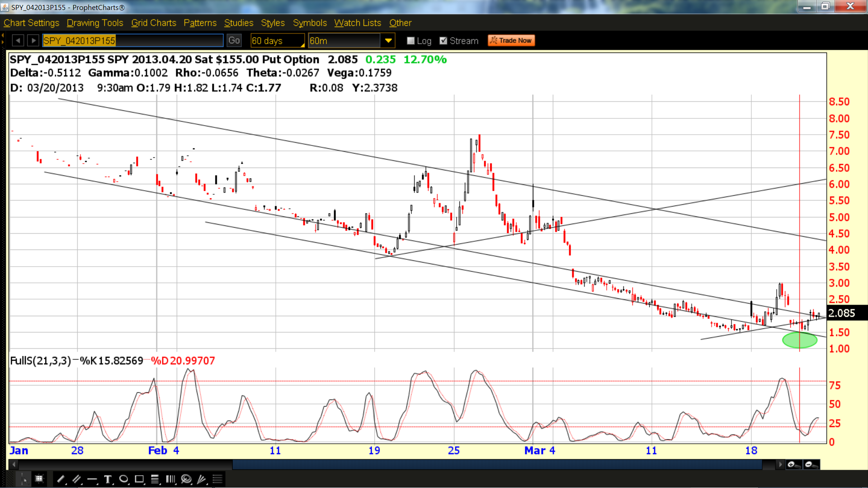Click the chart scrollbar right arrow
Viewport: 868px width, 488px height.
point(780,465)
